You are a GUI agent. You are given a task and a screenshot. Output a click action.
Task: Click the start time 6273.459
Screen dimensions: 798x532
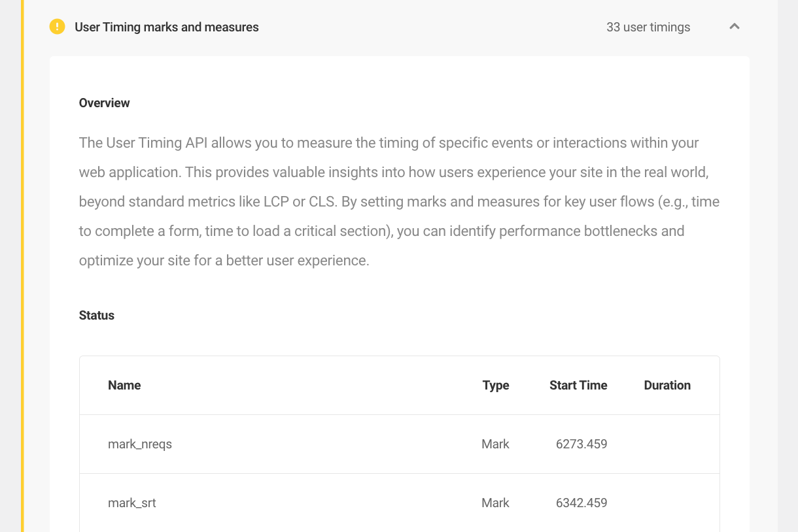pyautogui.click(x=581, y=444)
